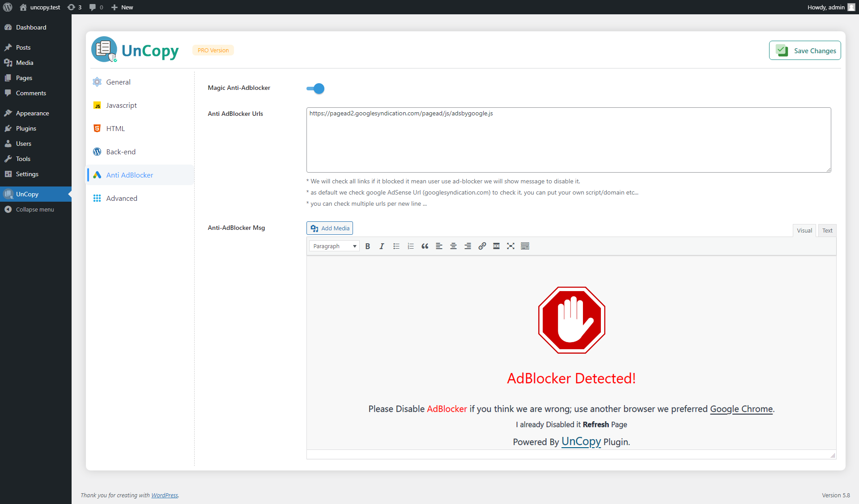
Task: Click the UnCopy link in the message
Action: click(581, 441)
